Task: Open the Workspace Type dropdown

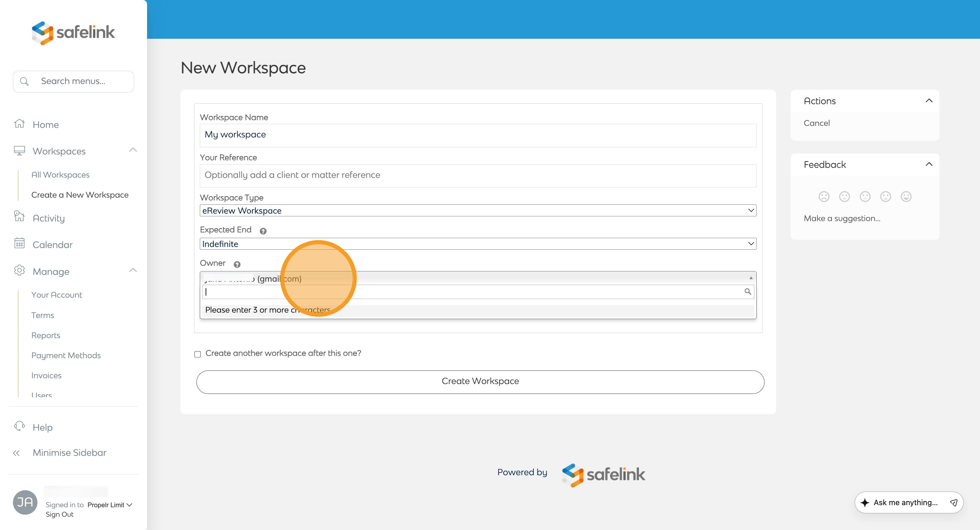Action: (x=478, y=211)
